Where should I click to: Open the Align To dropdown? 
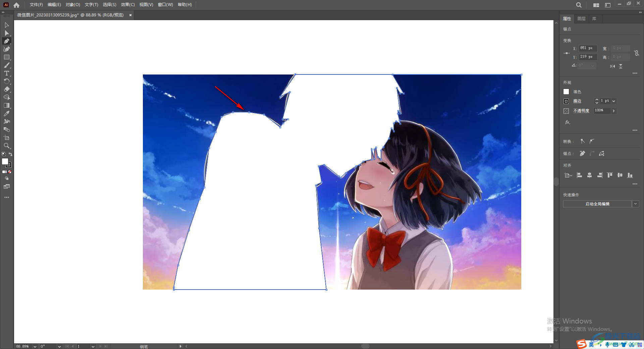[568, 175]
